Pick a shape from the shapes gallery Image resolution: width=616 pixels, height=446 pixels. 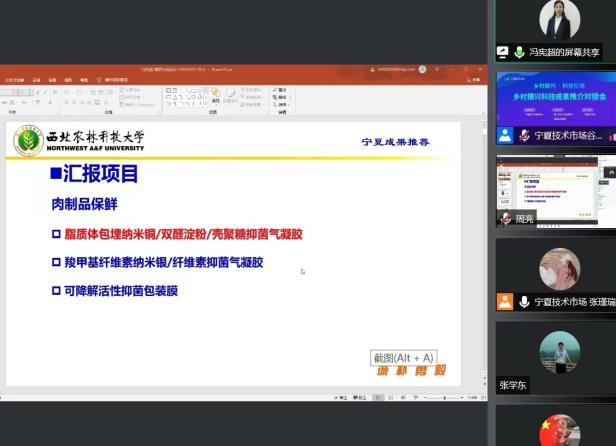coord(185,97)
